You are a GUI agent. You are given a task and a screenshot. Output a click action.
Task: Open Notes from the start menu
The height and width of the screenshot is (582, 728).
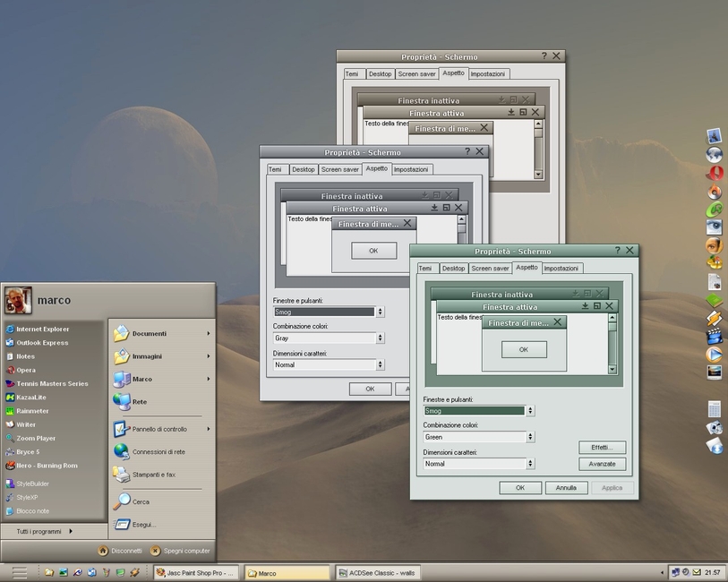coord(20,356)
